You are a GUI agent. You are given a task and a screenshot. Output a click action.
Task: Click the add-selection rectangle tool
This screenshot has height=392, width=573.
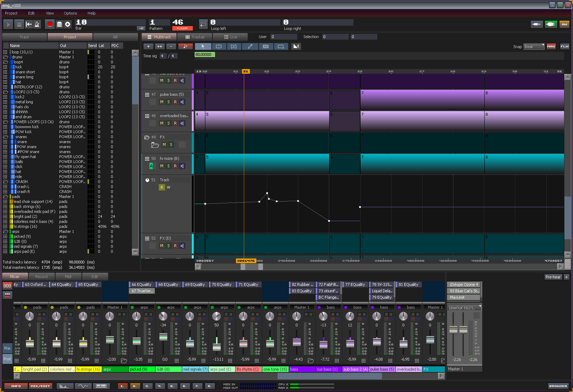(281, 46)
